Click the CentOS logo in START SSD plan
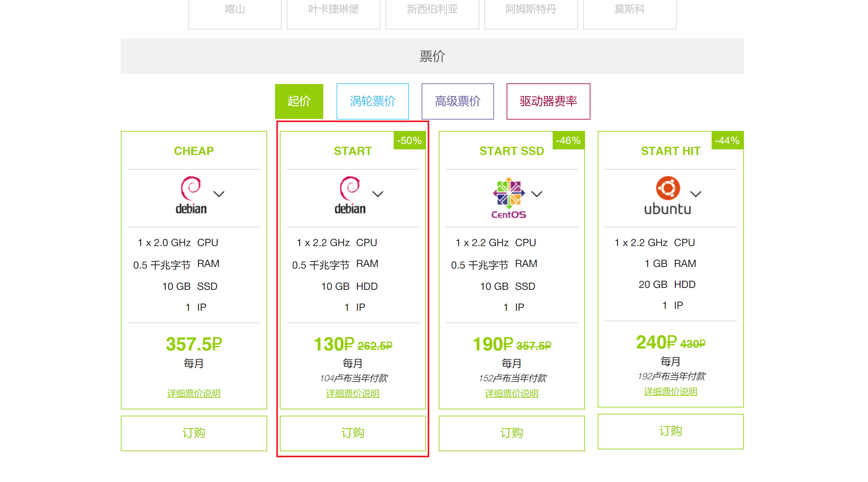Image resolution: width=868 pixels, height=482 pixels. (x=509, y=197)
